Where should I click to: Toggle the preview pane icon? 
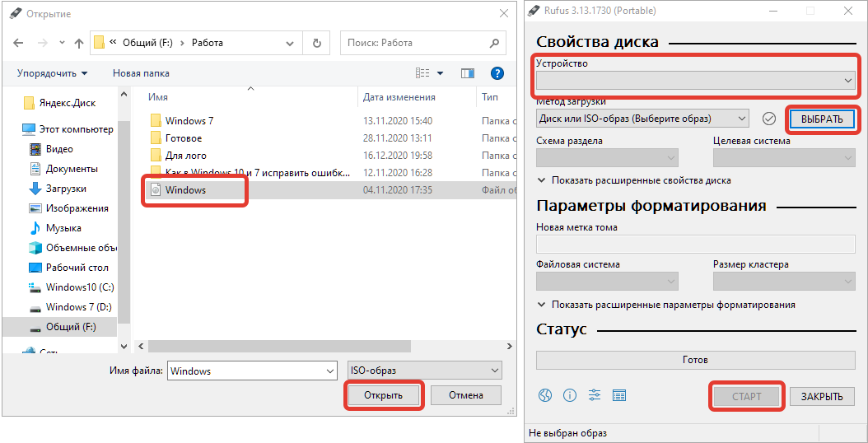pos(468,73)
